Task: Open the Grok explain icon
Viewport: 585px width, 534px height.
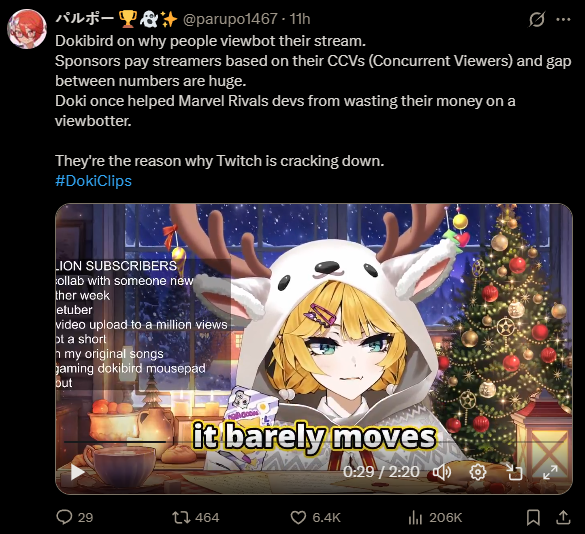Action: coord(537,19)
